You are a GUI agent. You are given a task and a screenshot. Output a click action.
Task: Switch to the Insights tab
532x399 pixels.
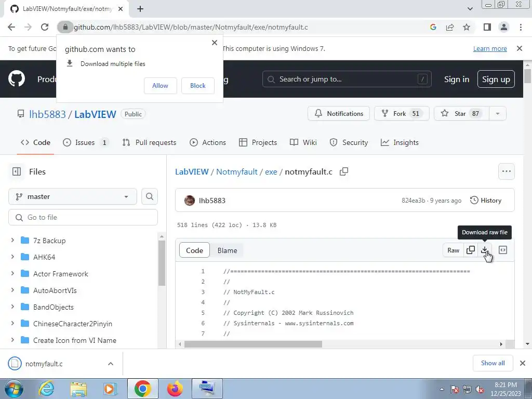pos(400,142)
